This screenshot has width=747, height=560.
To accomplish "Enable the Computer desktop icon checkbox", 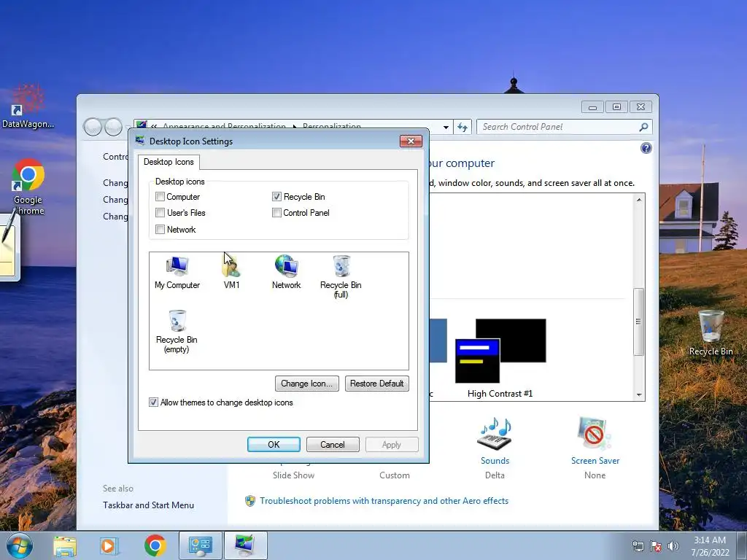I will coord(160,197).
